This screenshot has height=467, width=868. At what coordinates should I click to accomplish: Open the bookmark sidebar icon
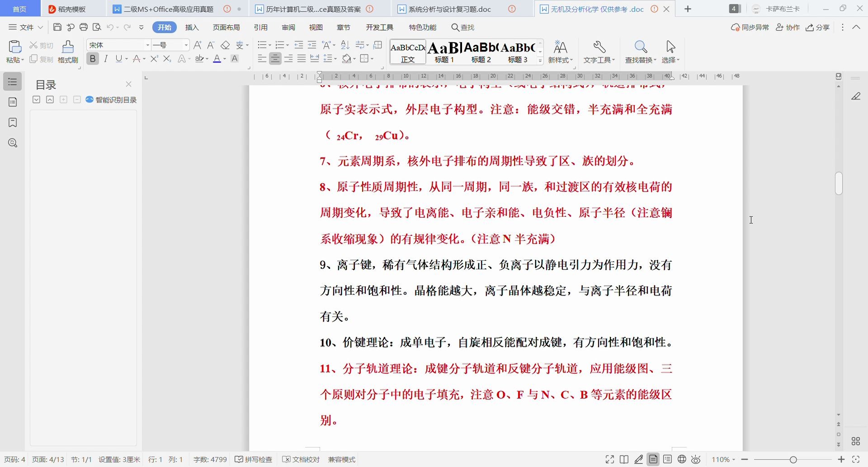[x=13, y=123]
